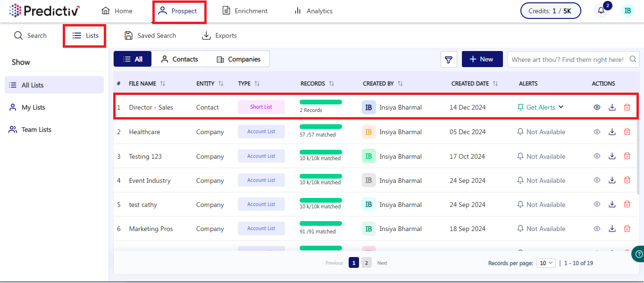Delete the test cathy list
The height and width of the screenshot is (283, 644).
tap(627, 204)
